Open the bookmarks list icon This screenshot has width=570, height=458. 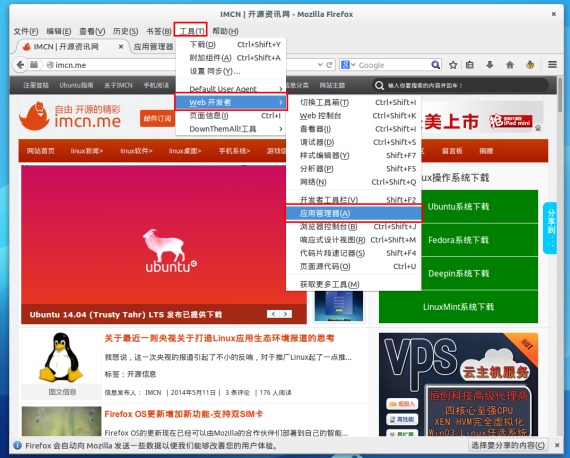[x=470, y=65]
